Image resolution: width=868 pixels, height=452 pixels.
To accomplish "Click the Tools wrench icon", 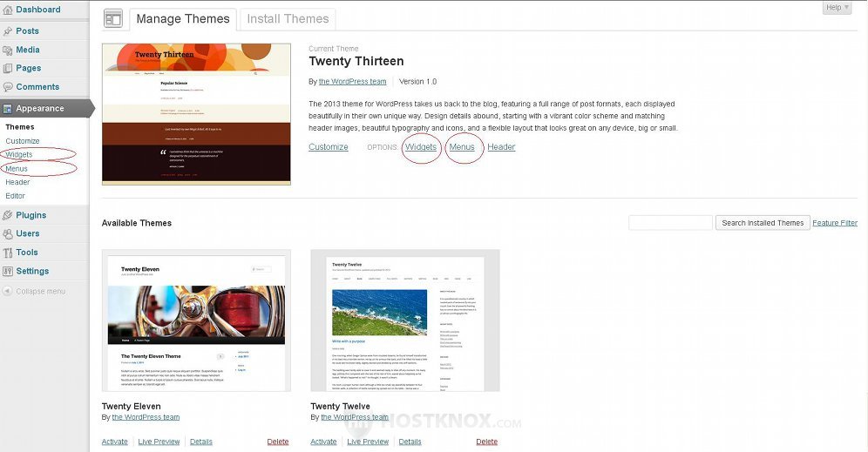I will tap(7, 253).
